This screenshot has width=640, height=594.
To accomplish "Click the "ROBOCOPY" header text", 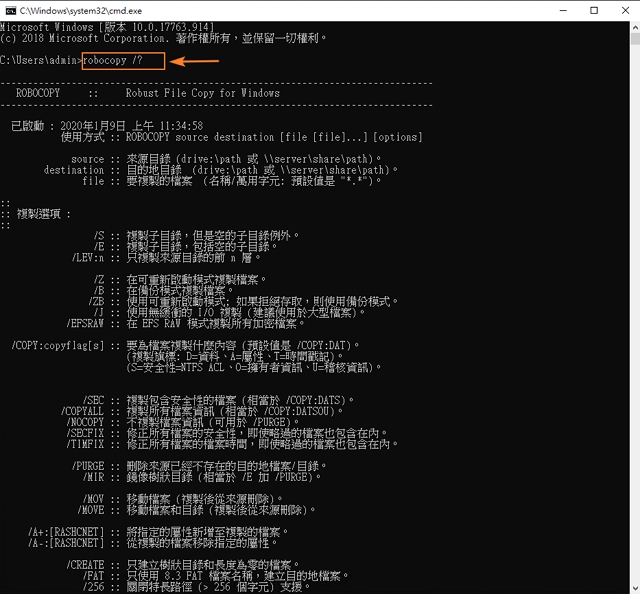I will (x=38, y=93).
